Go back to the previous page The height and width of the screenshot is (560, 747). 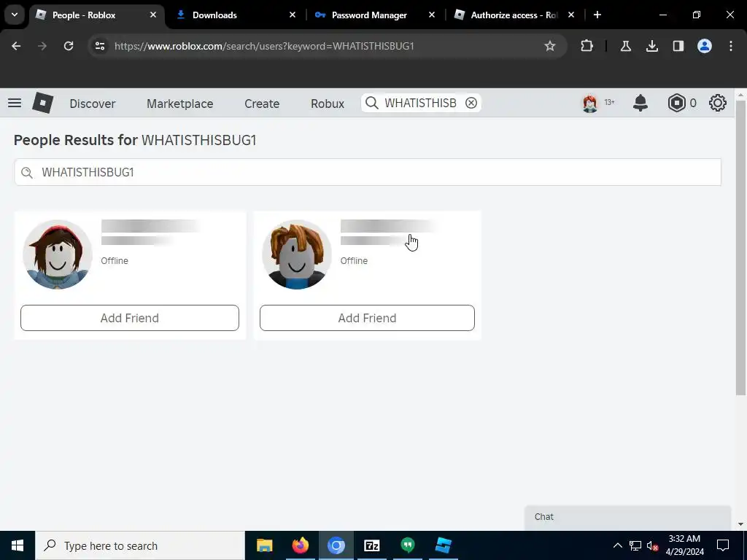coord(16,46)
